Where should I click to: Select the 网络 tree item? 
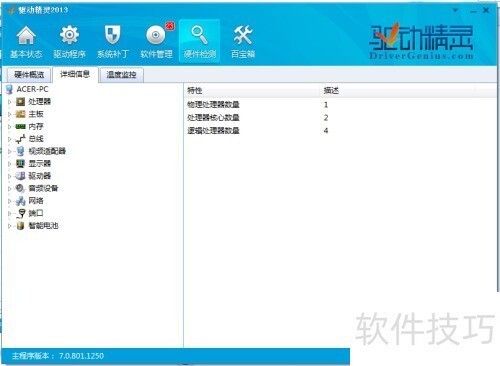coord(36,201)
